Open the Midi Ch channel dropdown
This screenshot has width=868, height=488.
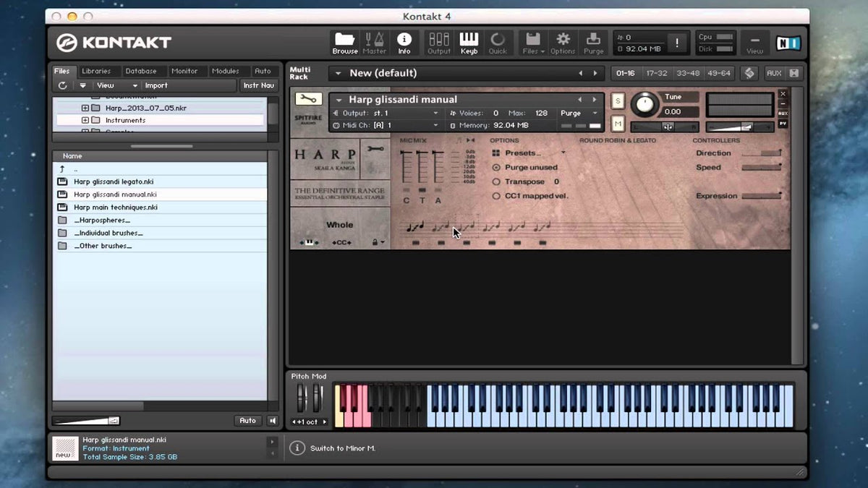405,125
